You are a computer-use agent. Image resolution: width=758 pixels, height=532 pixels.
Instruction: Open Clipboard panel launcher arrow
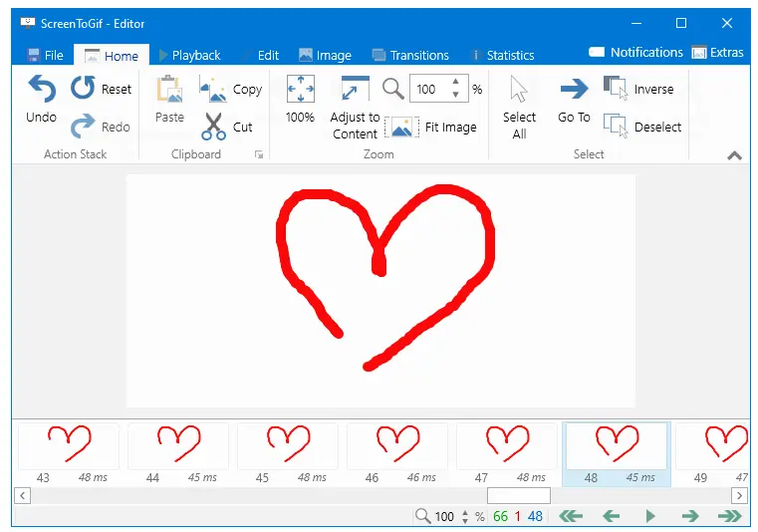coord(259,154)
